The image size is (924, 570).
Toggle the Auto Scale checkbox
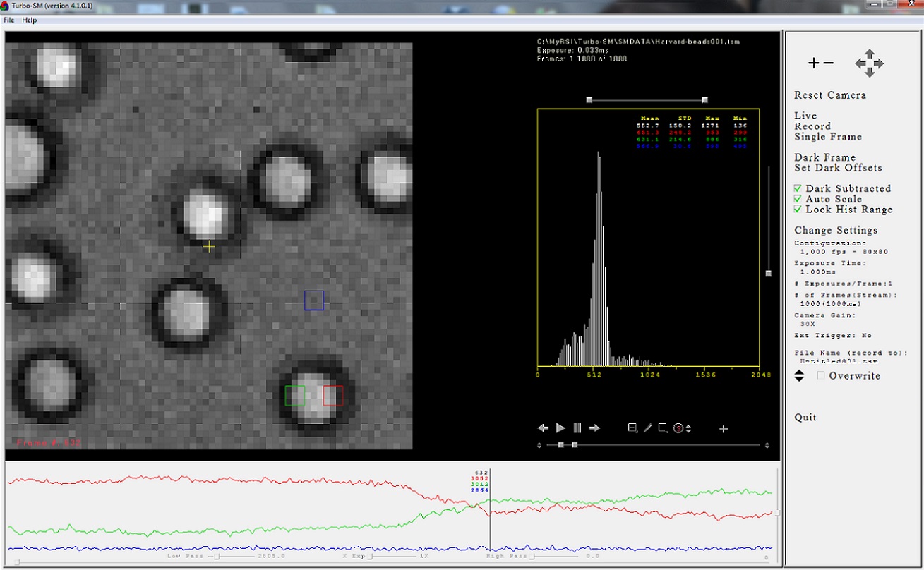click(x=798, y=199)
